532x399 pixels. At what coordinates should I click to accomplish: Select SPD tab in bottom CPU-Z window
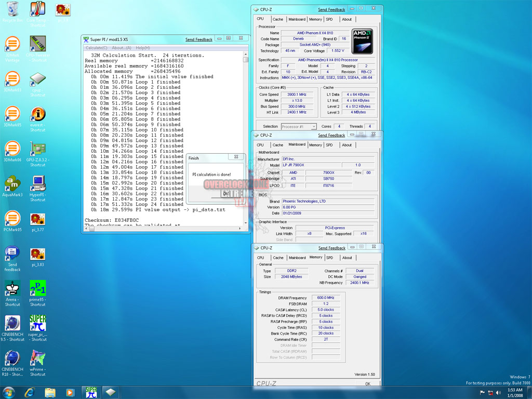(x=329, y=258)
